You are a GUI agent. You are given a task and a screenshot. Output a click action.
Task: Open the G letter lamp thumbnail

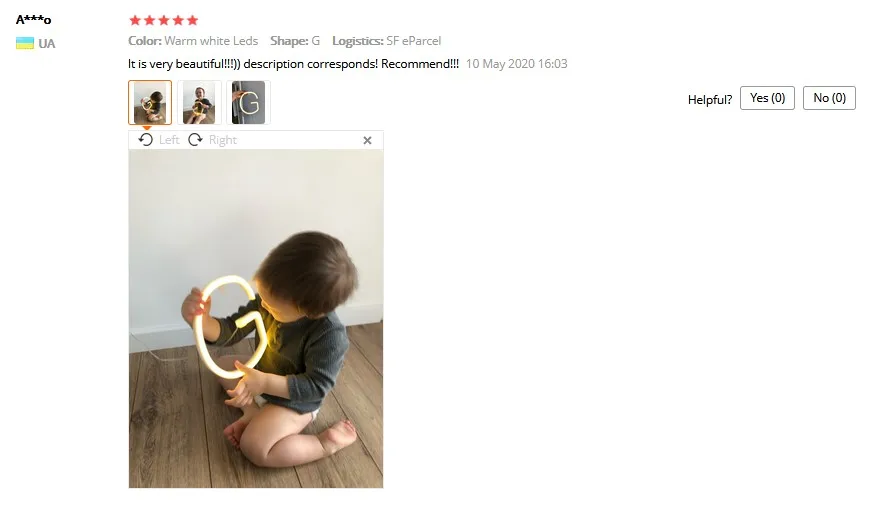[248, 102]
